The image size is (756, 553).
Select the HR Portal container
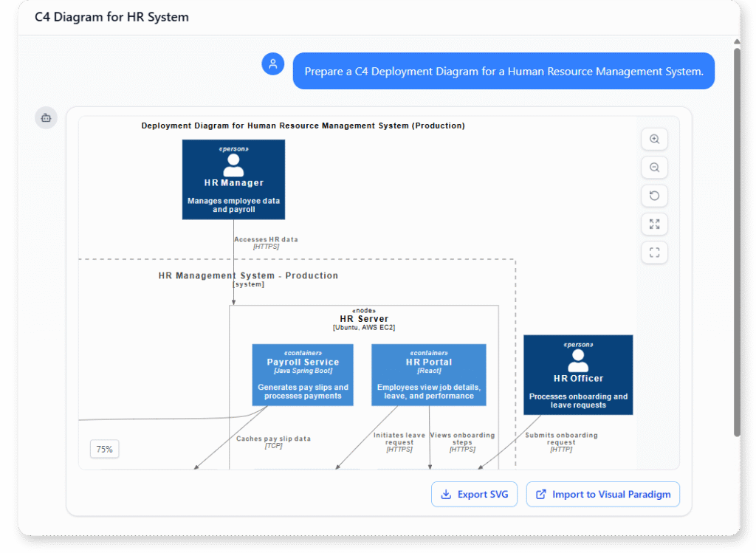pos(429,374)
